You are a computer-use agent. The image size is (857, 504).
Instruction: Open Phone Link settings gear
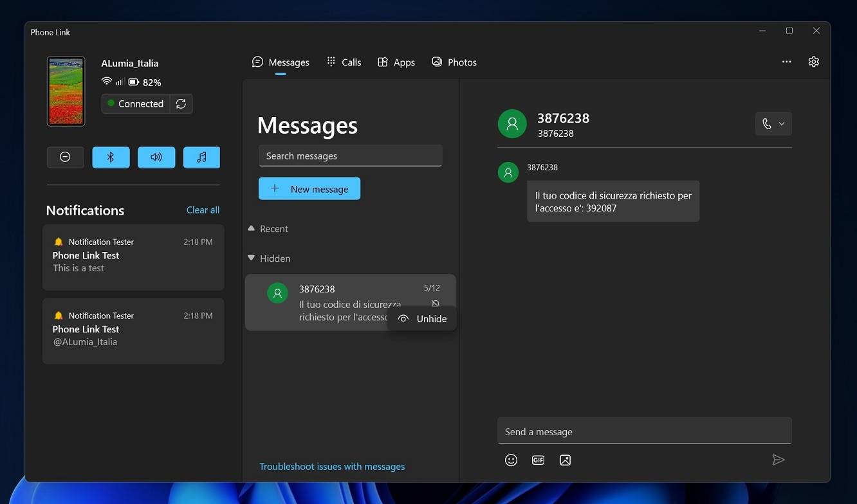pos(813,62)
